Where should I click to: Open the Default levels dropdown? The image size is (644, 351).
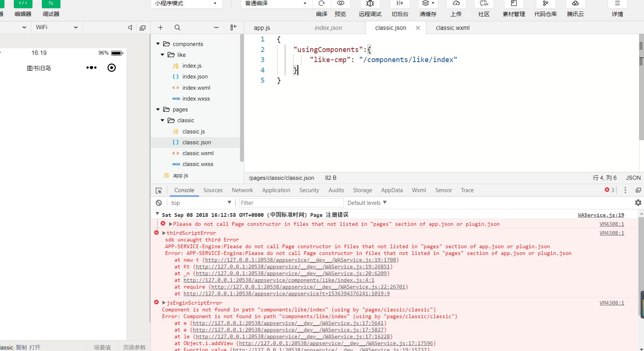point(366,203)
